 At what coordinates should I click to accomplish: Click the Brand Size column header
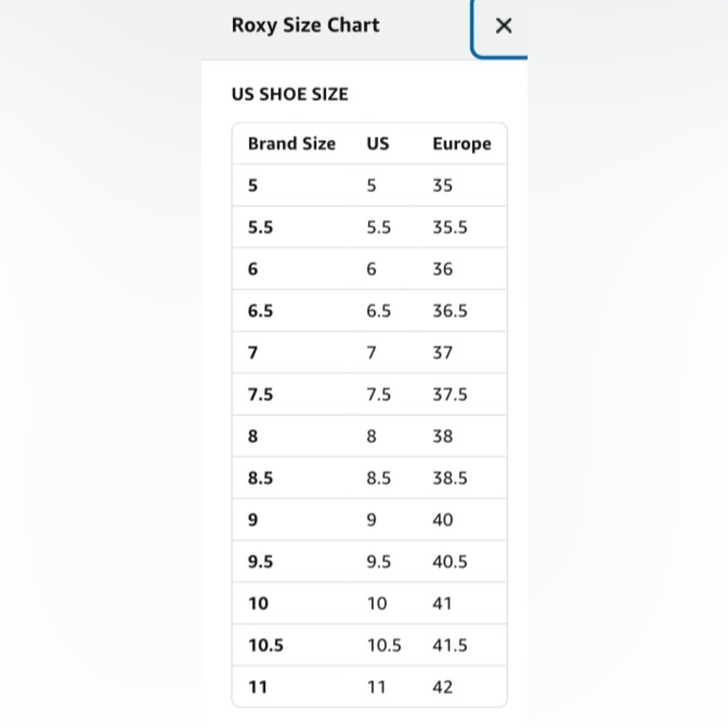pyautogui.click(x=292, y=143)
